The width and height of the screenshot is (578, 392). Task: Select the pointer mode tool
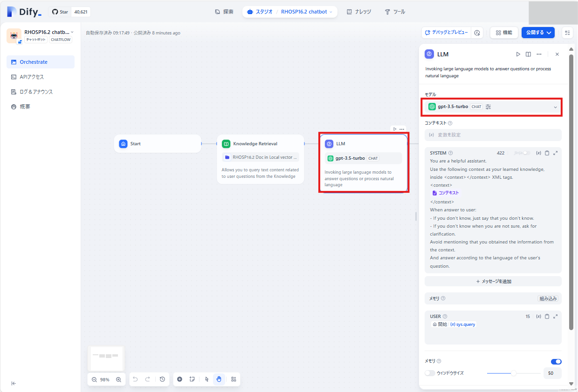[206, 379]
